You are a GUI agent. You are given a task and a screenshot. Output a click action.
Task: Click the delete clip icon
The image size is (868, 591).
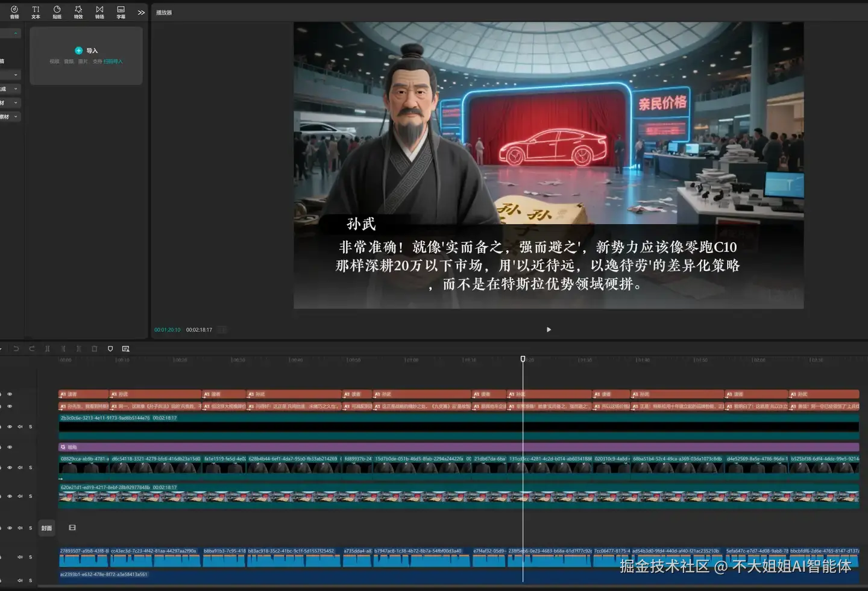[x=95, y=349]
